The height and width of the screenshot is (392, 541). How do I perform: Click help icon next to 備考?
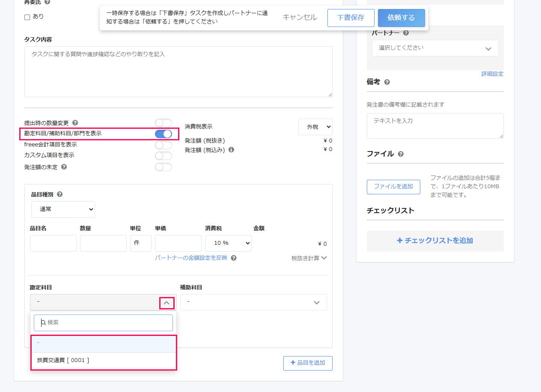387,82
